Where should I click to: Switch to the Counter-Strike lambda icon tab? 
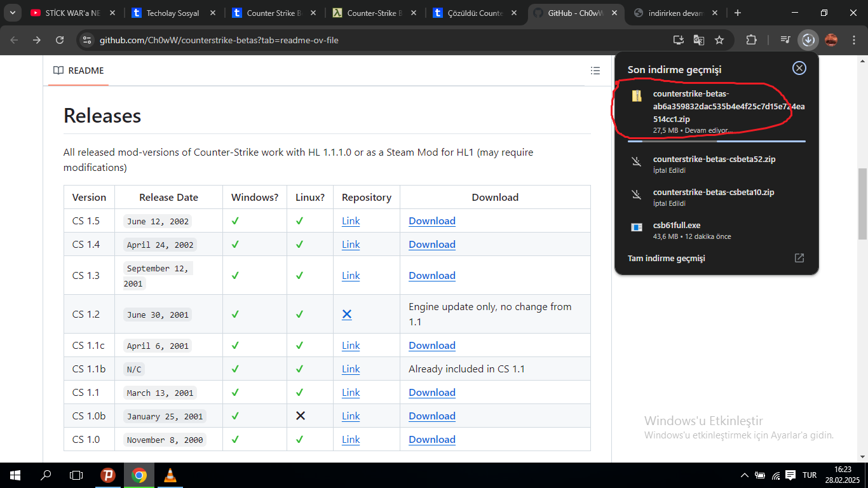pyautogui.click(x=374, y=13)
